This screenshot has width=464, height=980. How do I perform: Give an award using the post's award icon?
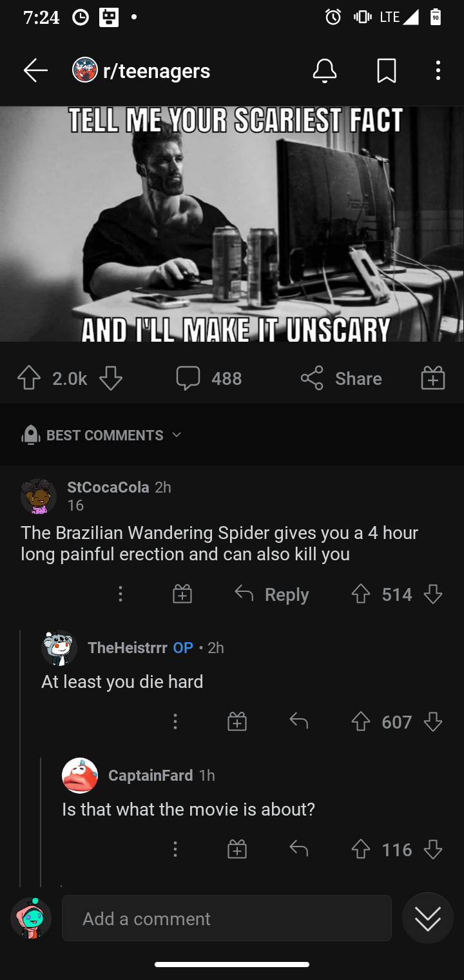432,378
